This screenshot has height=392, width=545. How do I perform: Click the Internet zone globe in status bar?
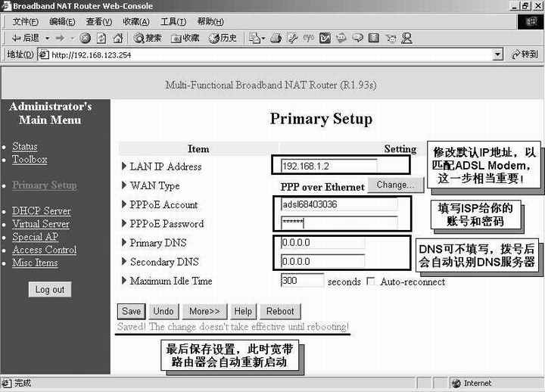point(456,384)
